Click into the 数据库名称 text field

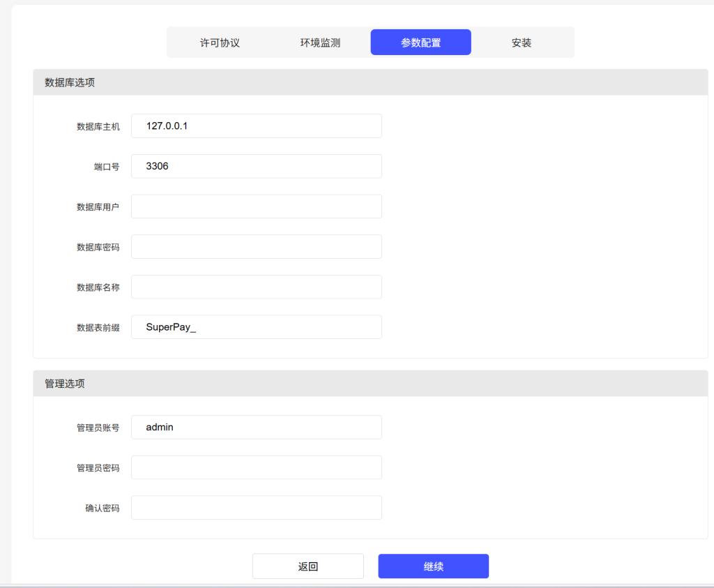pos(256,287)
